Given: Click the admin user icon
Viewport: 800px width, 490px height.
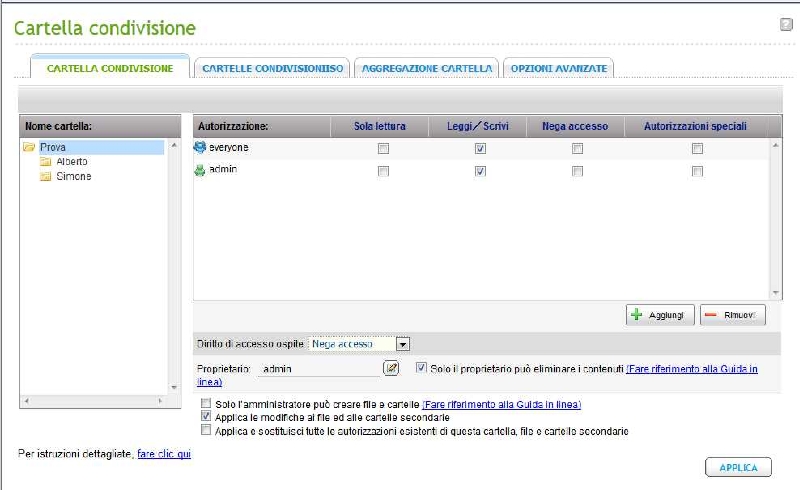Looking at the screenshot, I should click(x=199, y=170).
